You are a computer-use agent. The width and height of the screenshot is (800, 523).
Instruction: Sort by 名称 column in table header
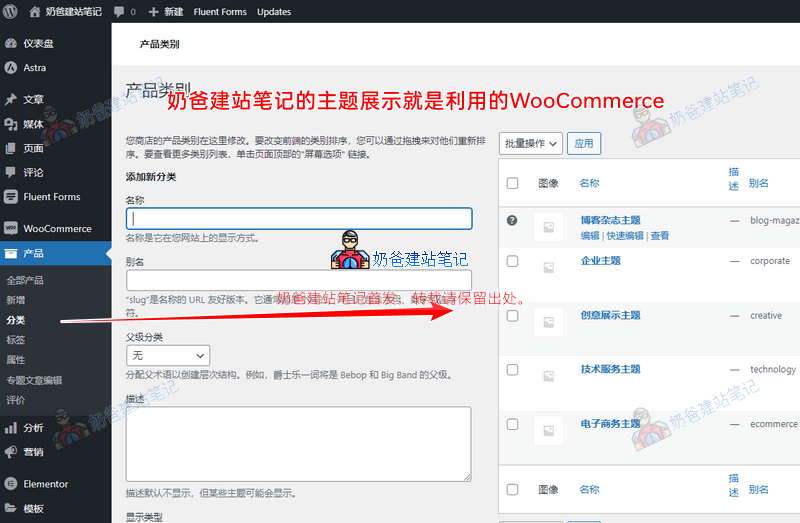tap(589, 183)
